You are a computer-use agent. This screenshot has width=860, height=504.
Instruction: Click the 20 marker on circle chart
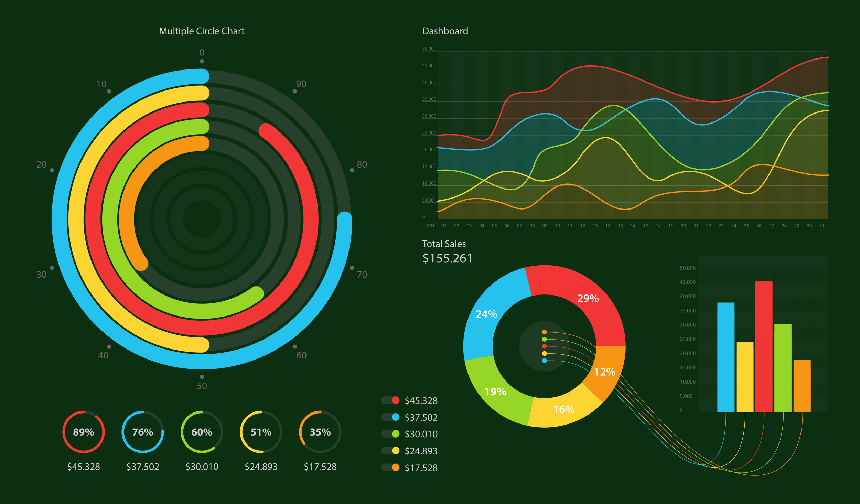coord(42,164)
